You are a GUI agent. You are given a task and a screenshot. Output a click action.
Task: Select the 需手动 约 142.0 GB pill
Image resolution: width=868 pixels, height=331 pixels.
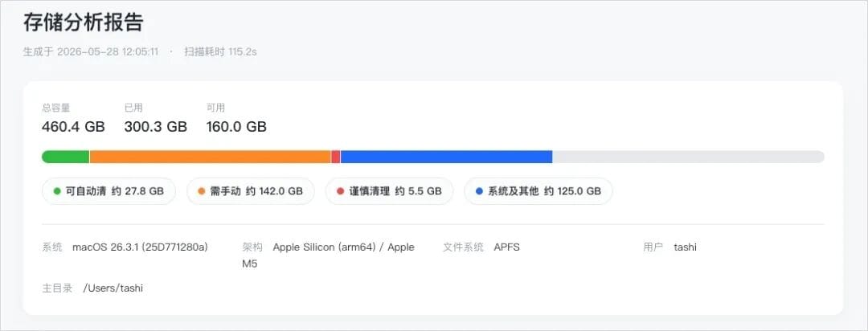pyautogui.click(x=251, y=191)
